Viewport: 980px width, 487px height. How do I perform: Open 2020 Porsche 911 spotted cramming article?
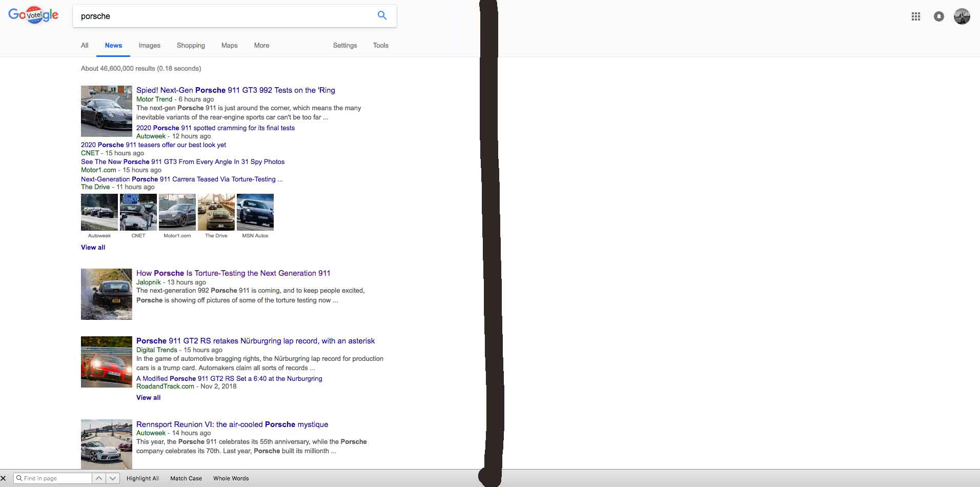pyautogui.click(x=215, y=128)
